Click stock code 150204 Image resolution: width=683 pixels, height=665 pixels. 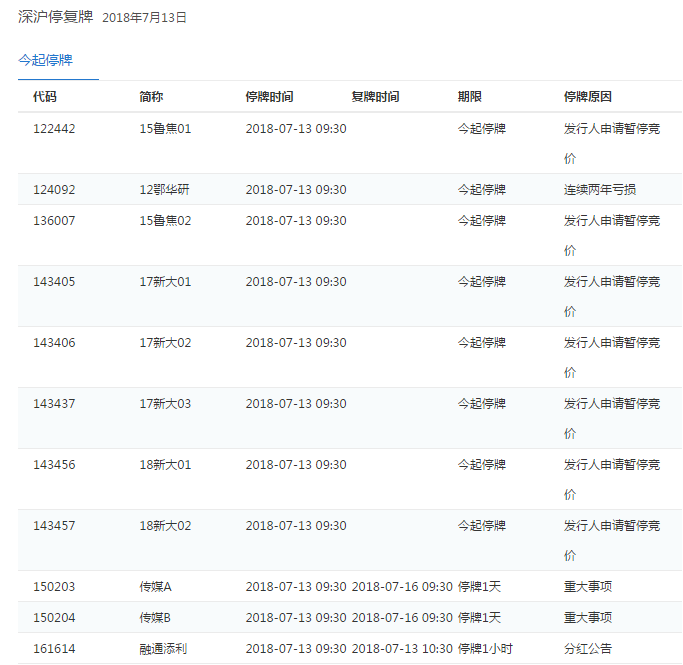pyautogui.click(x=54, y=617)
